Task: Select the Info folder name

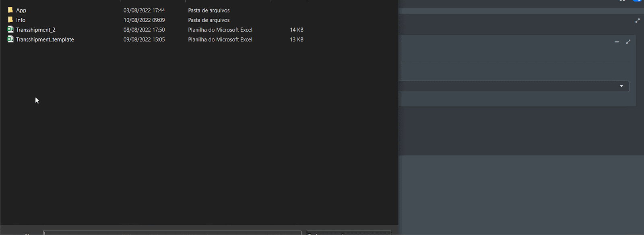Action: pyautogui.click(x=21, y=20)
